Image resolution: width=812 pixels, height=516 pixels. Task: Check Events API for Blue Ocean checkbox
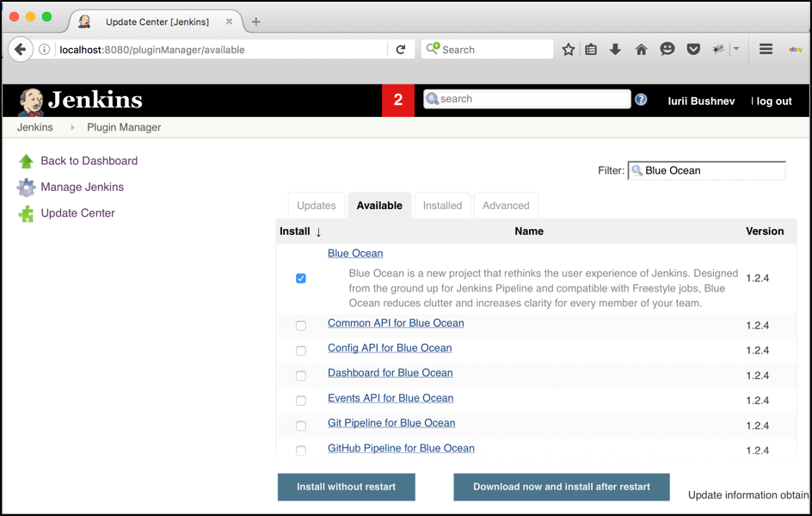[x=301, y=401]
